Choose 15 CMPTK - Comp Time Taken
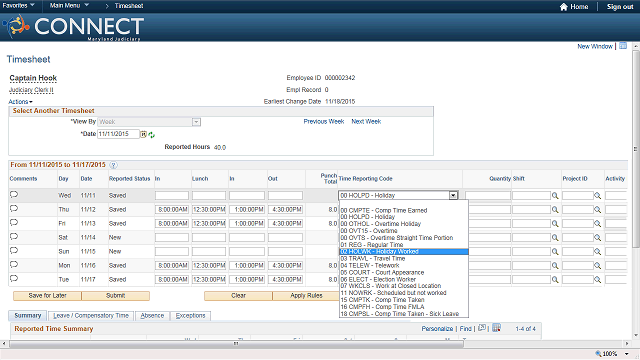 point(382,300)
